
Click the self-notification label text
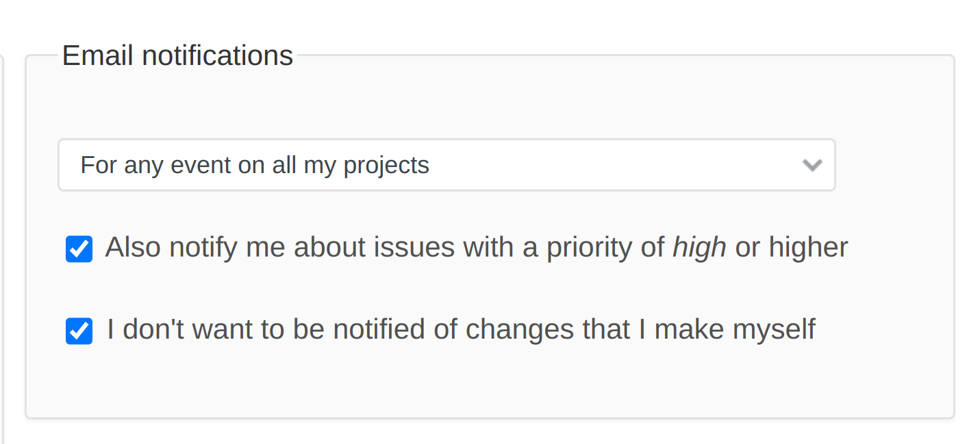pos(460,329)
